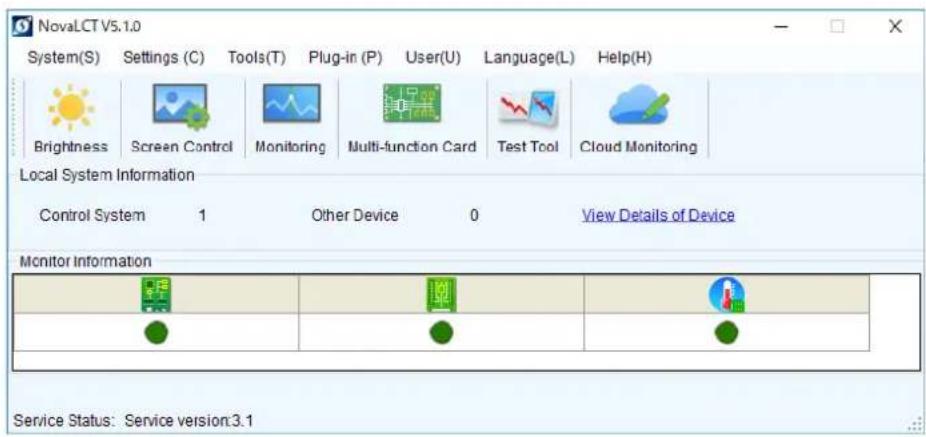The image size is (926, 437).
Task: Click the Control System count value 1
Action: pos(203,216)
